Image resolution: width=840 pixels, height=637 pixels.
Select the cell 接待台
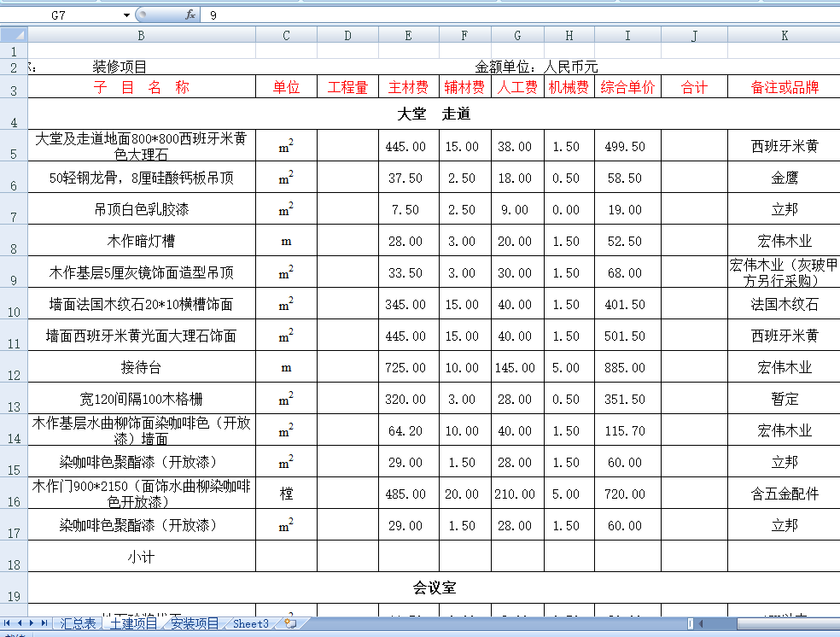click(142, 367)
